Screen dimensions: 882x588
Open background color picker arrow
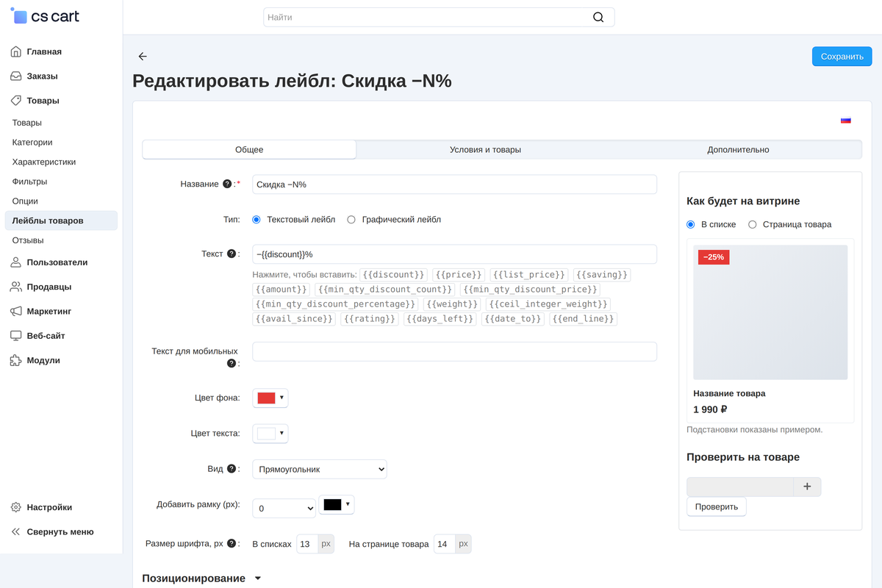pyautogui.click(x=282, y=398)
